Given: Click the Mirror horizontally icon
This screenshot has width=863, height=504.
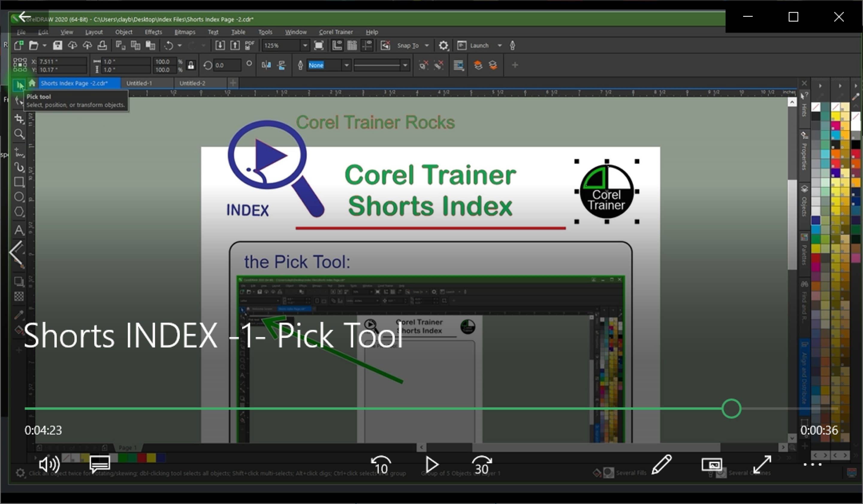Looking at the screenshot, I should click(266, 65).
